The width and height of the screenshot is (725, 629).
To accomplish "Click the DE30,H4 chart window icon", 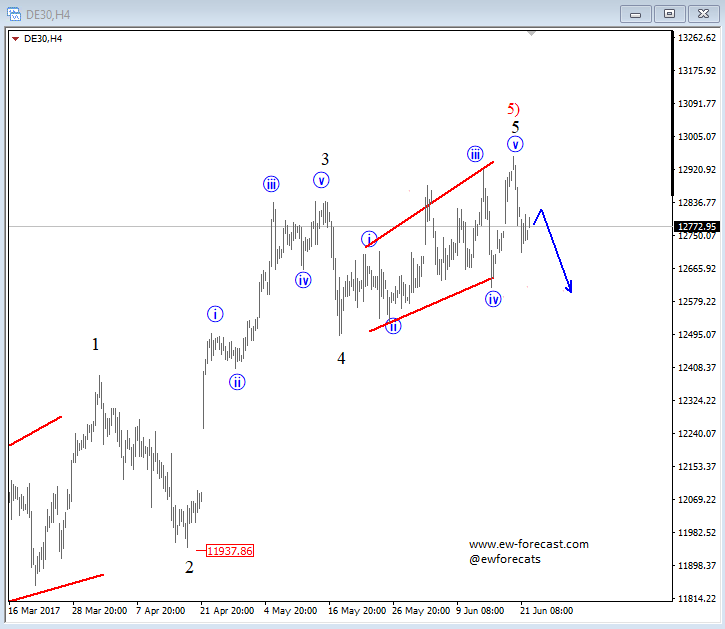I will 13,14.
